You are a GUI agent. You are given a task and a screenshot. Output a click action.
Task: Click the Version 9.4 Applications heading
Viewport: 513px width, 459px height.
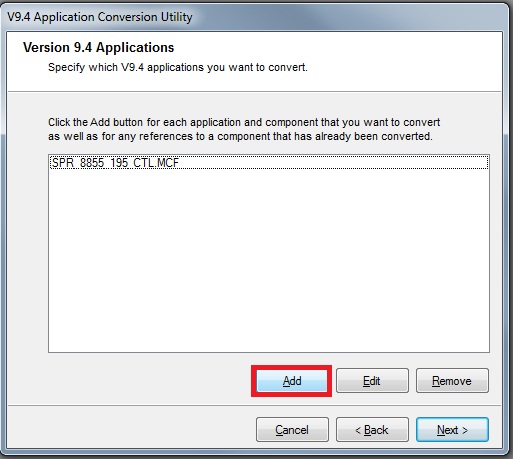coord(98,47)
